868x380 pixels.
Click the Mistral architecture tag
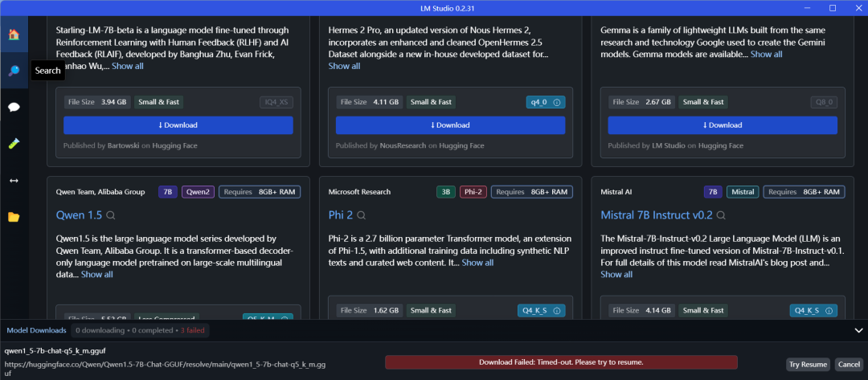click(743, 192)
